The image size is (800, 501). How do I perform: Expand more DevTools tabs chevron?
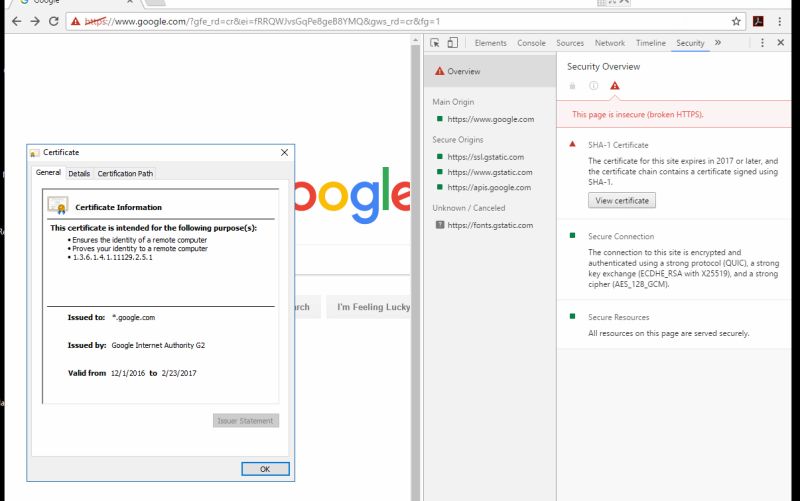pos(718,43)
